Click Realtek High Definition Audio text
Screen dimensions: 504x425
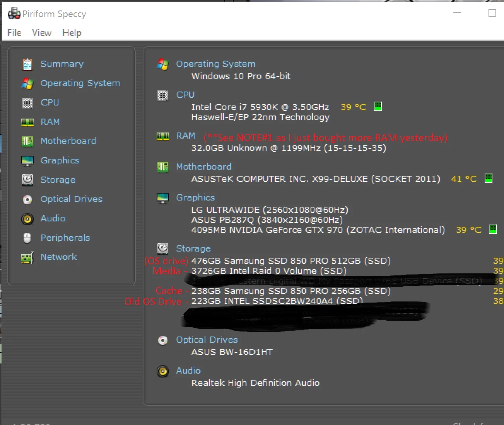256,383
